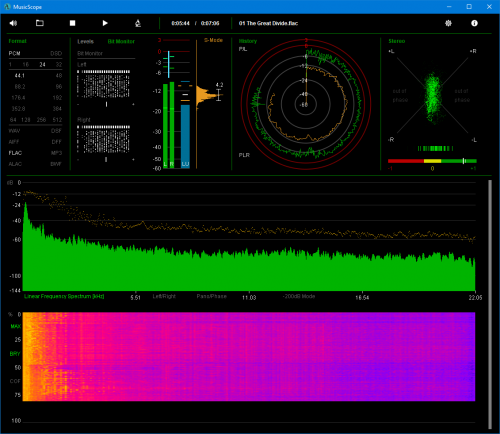The height and width of the screenshot is (434, 500).
Task: Click the History label above the radar
Action: pos(248,41)
